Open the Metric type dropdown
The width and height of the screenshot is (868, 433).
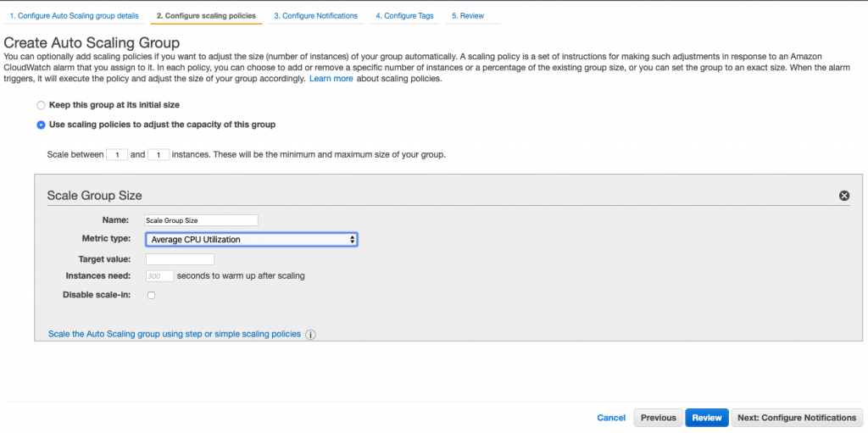251,240
